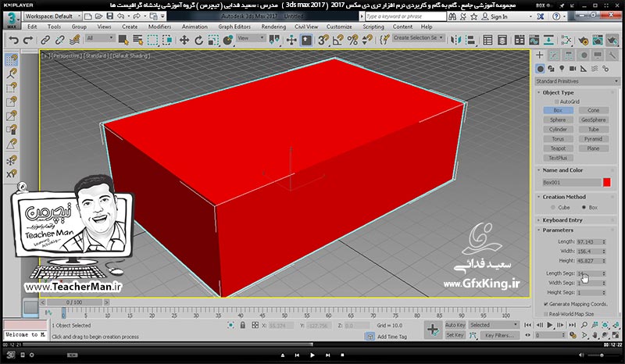
Task: Click the Box001 name field
Action: coord(572,182)
